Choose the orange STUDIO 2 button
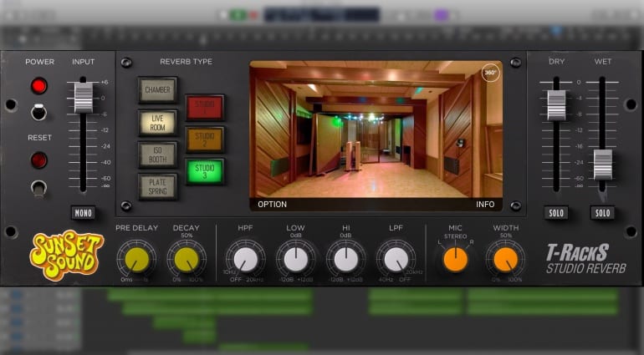 click(205, 139)
